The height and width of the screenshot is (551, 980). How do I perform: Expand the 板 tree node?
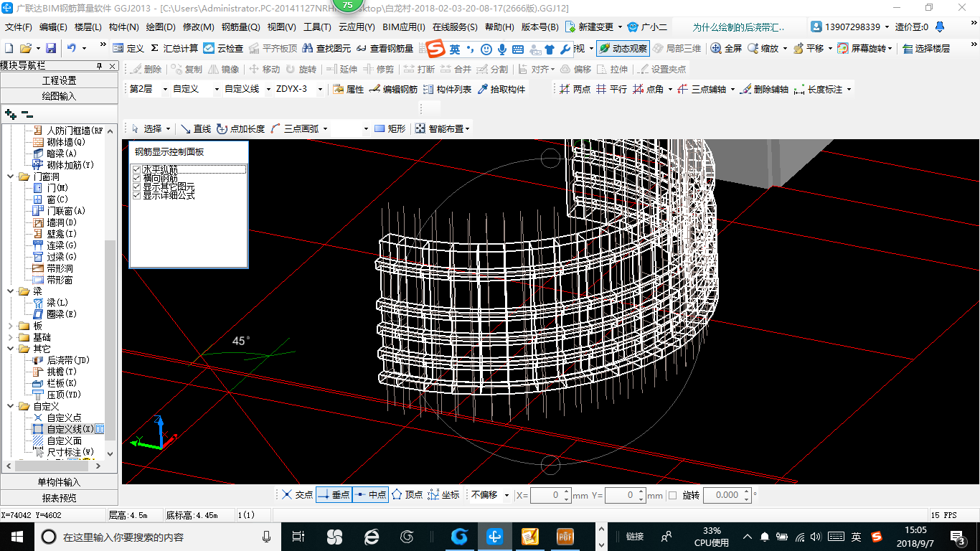(10, 326)
